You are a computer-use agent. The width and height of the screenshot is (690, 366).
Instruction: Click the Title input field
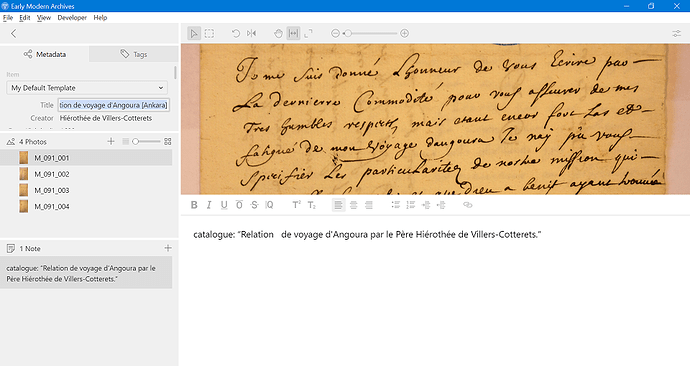tap(114, 105)
